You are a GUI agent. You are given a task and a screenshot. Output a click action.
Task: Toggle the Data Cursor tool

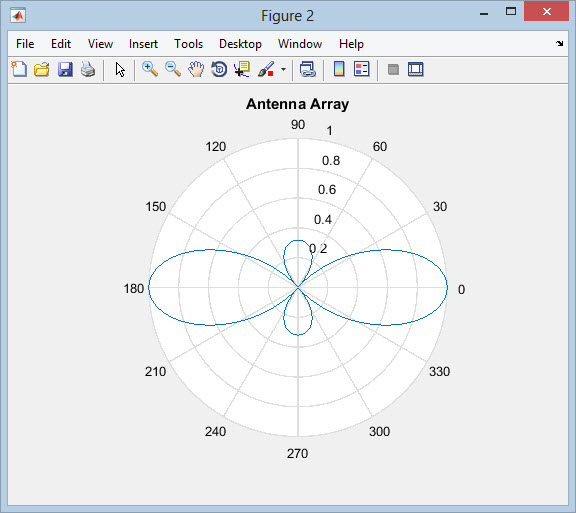242,69
